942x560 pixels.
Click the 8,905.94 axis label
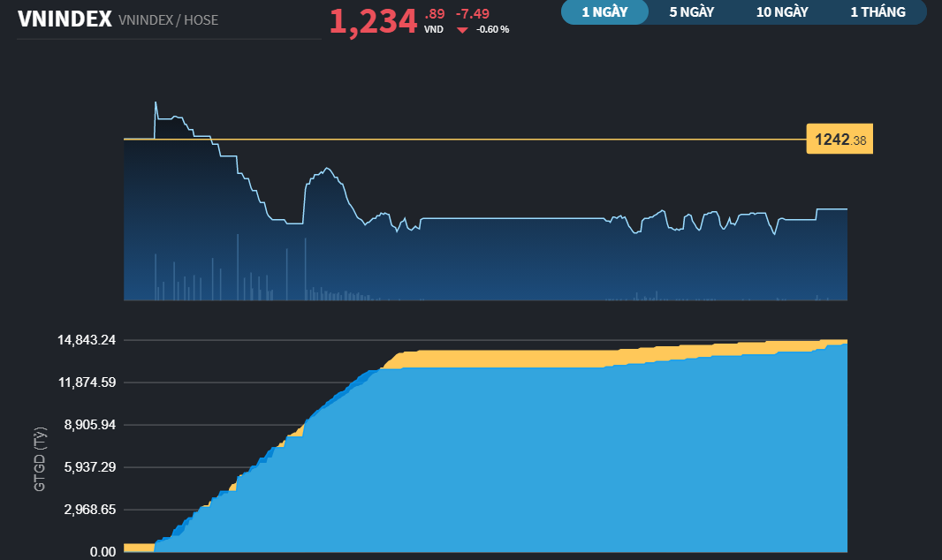click(x=89, y=425)
